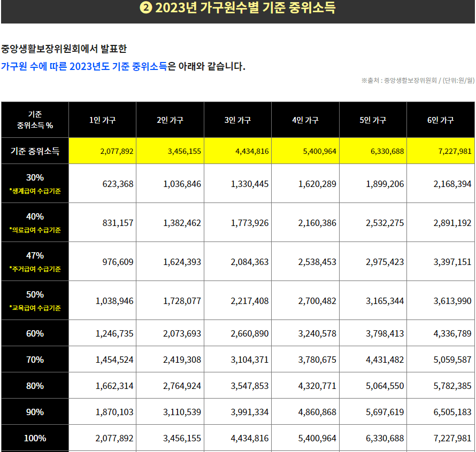The image size is (476, 452).
Task: Click the value 976,609
Action: pyautogui.click(x=118, y=262)
